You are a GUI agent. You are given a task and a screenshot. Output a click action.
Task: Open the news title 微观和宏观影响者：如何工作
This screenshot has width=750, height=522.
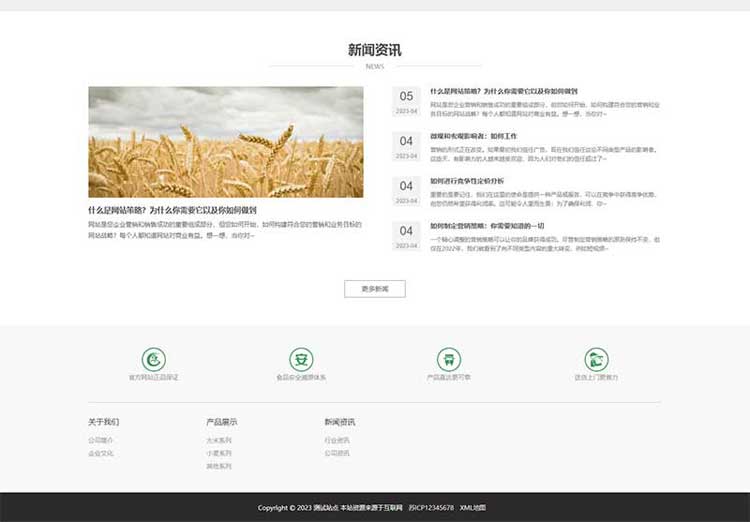(474, 136)
